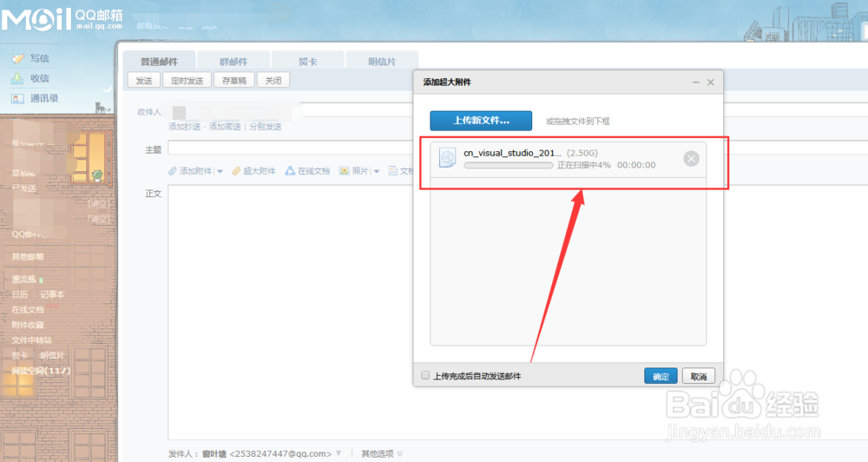Screen dimensions: 868x462
Task: Open 已发送 folder in sidebar
Action: 25,188
